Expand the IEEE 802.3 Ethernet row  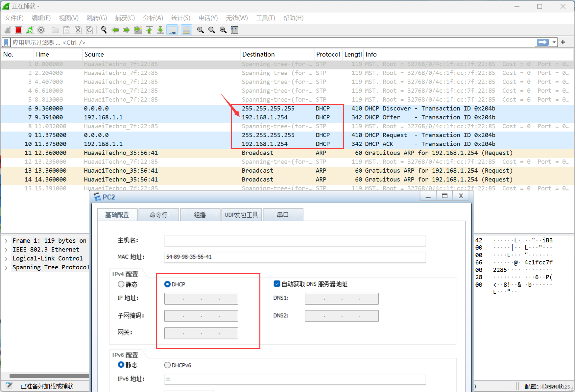(6, 250)
